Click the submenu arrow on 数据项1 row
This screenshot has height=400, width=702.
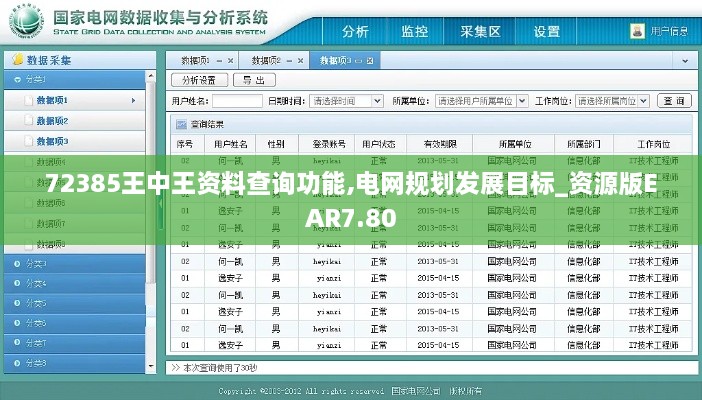[133, 100]
